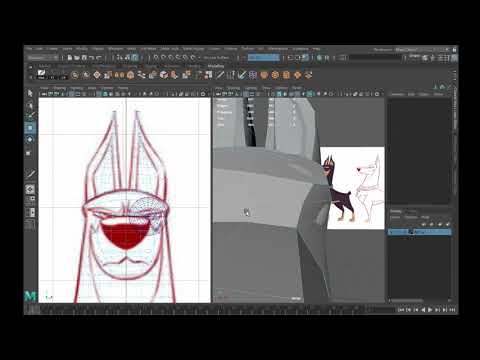Toggle Channel Box panel icon at top right
The width and height of the screenshot is (480, 360).
[x=454, y=58]
